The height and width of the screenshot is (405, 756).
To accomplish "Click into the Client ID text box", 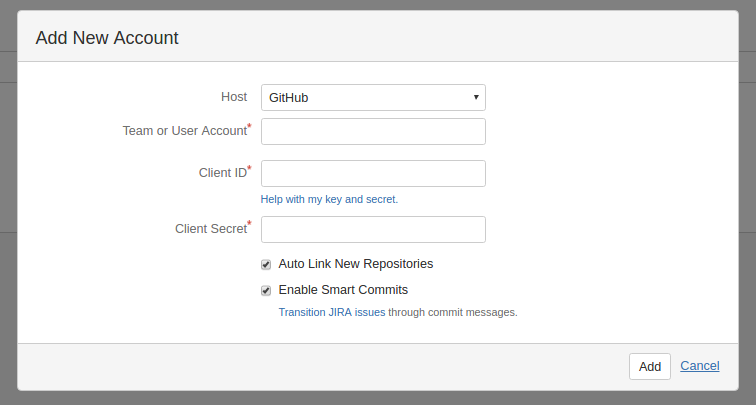I will [x=372, y=173].
